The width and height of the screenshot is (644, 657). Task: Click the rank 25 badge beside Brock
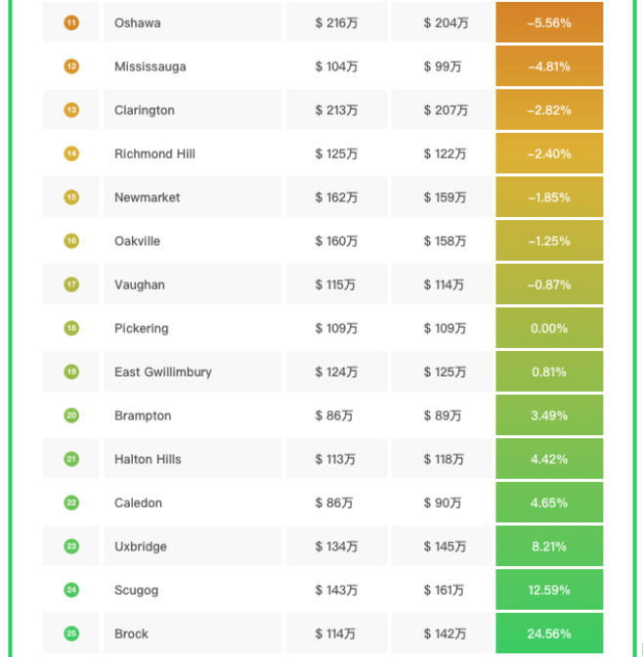point(71,634)
